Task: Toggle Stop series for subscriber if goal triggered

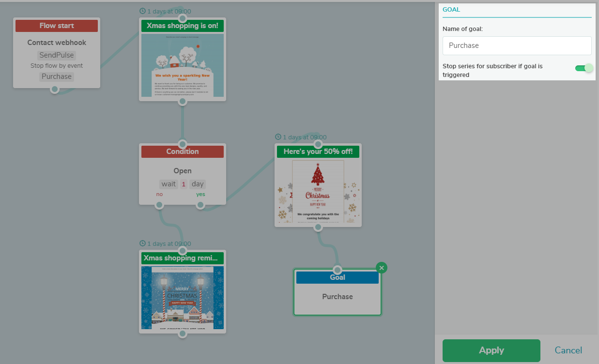Action: 584,68
